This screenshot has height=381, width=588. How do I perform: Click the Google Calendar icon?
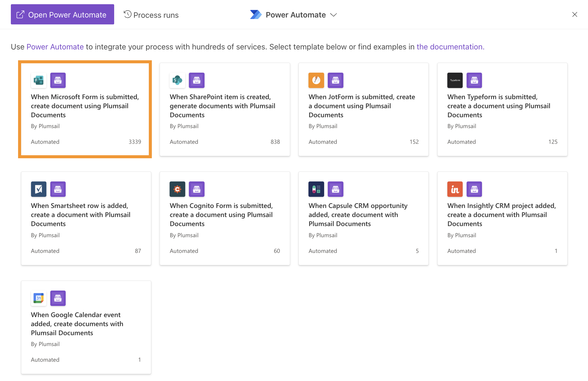pos(39,298)
